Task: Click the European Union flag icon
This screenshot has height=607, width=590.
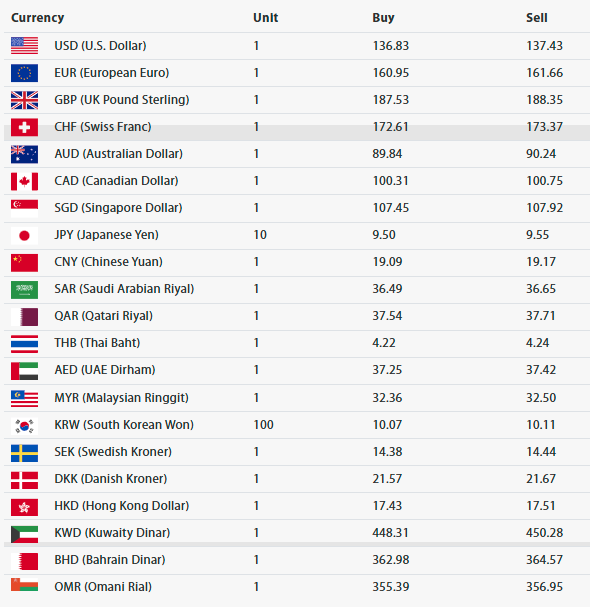Action: tap(24, 73)
